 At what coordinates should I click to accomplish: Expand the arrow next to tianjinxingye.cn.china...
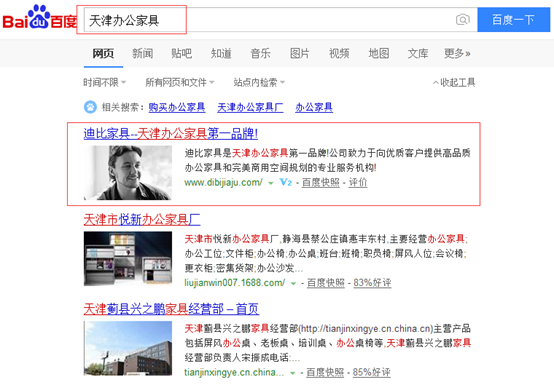(x=293, y=373)
